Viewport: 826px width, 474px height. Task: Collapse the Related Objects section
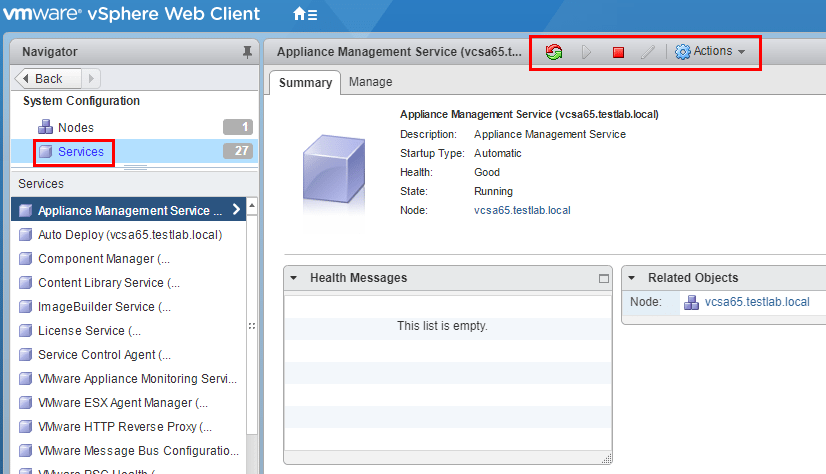click(x=632, y=278)
